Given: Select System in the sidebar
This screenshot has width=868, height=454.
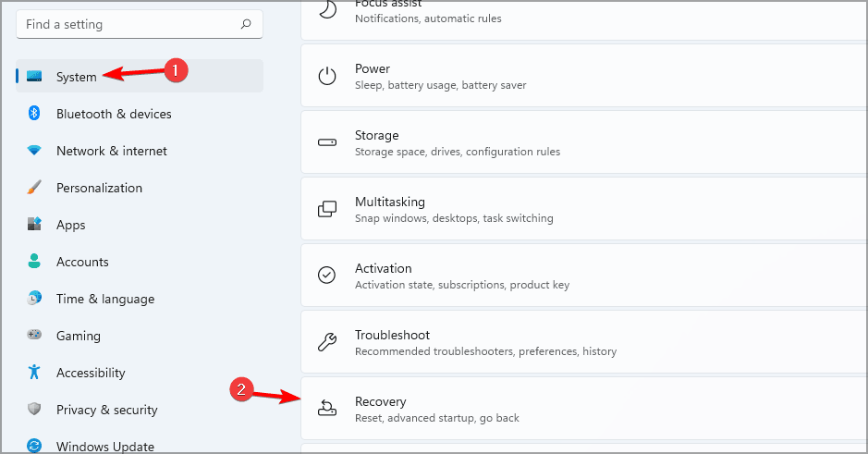Looking at the screenshot, I should (76, 77).
